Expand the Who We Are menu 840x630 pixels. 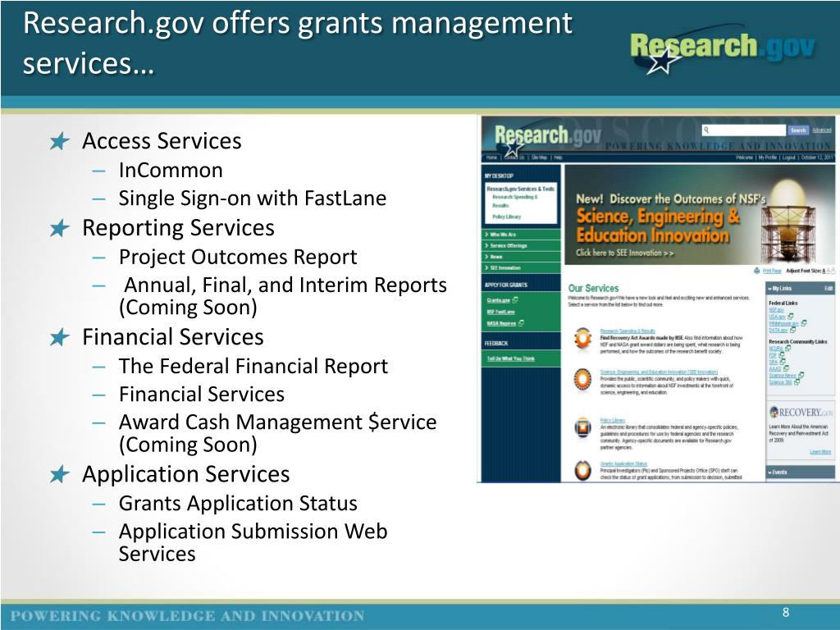[521, 234]
